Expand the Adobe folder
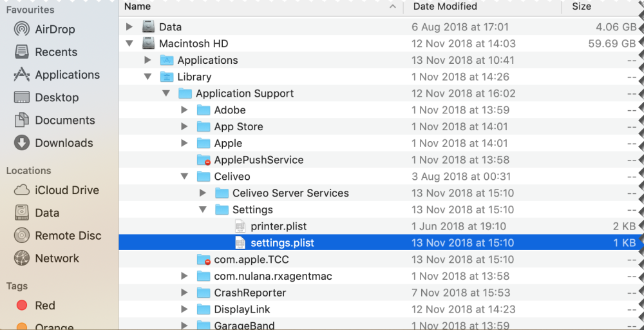The image size is (644, 330). (184, 110)
